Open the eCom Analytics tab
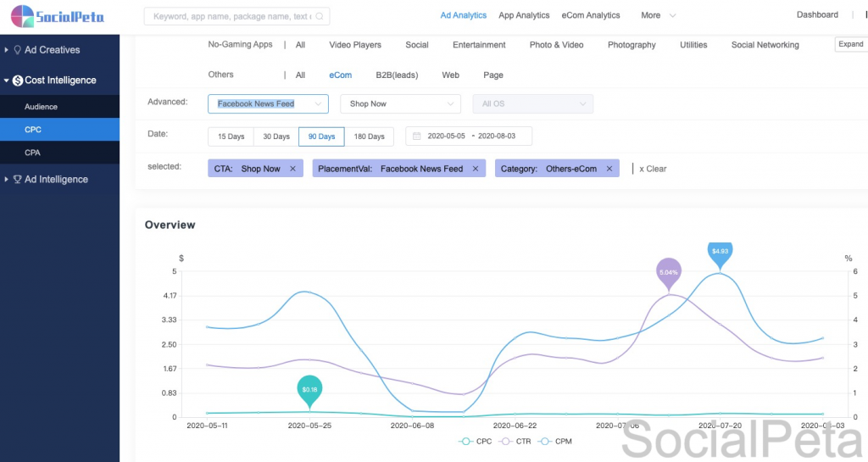The width and height of the screenshot is (868, 462). [591, 15]
